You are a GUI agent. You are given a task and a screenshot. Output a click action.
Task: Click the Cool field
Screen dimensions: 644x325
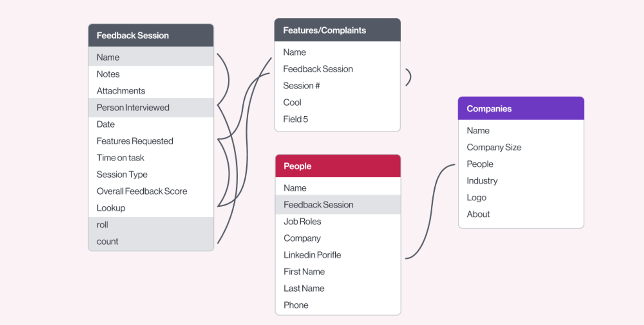337,103
